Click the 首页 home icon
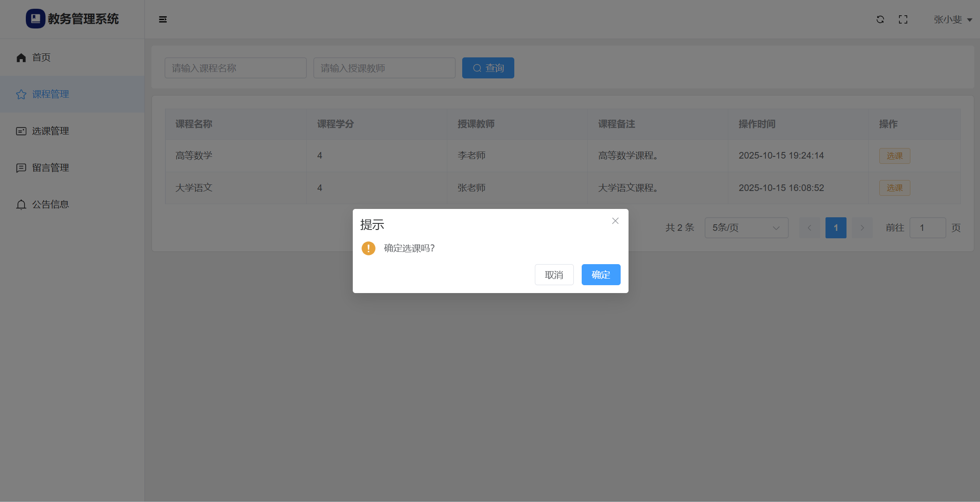 21,57
